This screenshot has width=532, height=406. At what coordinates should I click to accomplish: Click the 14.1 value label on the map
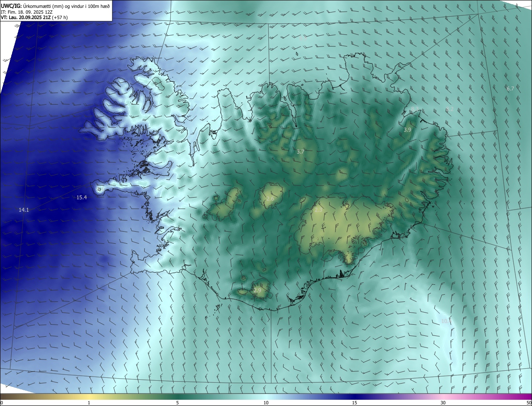coord(24,210)
